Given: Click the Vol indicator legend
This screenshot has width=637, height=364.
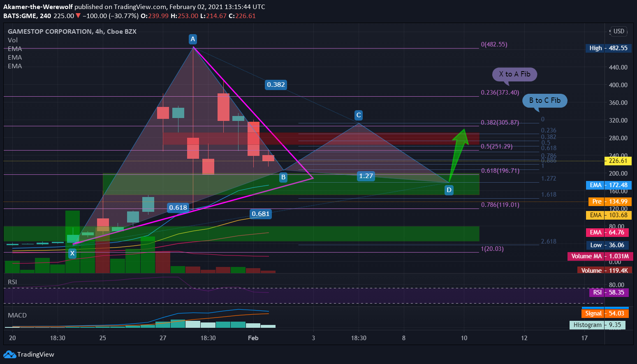Looking at the screenshot, I should pos(13,40).
